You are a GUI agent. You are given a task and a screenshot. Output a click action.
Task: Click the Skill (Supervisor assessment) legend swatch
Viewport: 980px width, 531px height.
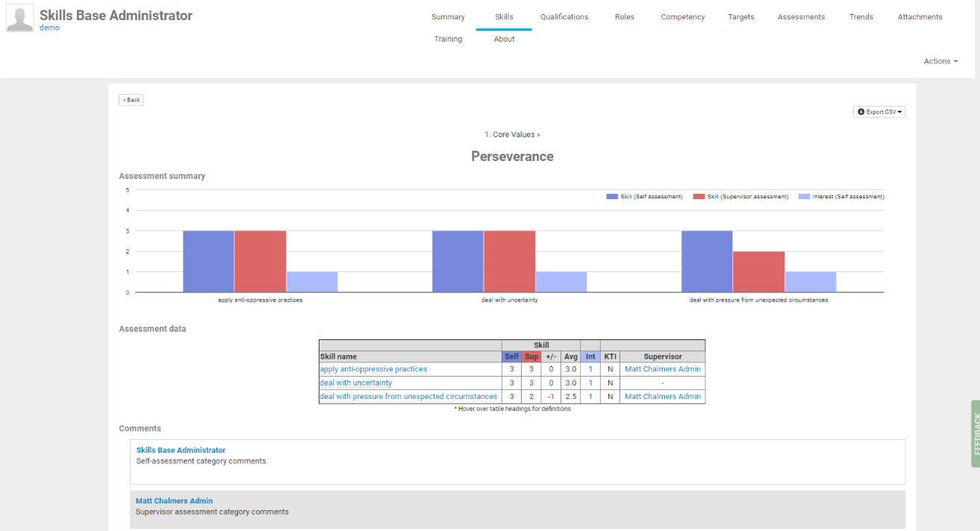(x=699, y=197)
